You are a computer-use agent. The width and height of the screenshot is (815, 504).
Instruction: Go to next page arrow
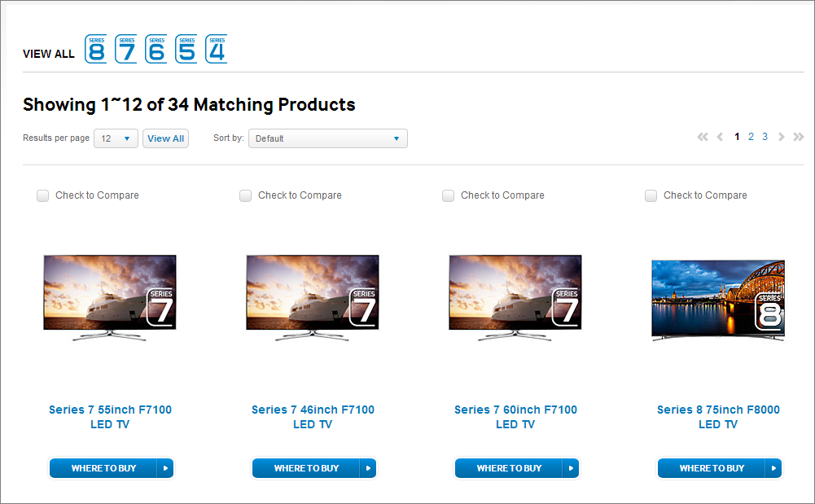point(781,137)
